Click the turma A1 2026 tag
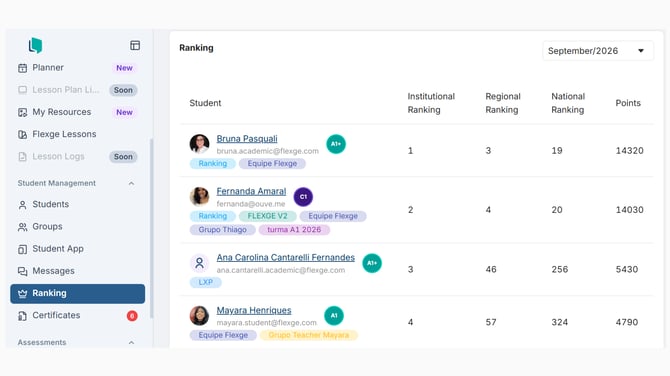This screenshot has width=670, height=376. pyautogui.click(x=294, y=230)
